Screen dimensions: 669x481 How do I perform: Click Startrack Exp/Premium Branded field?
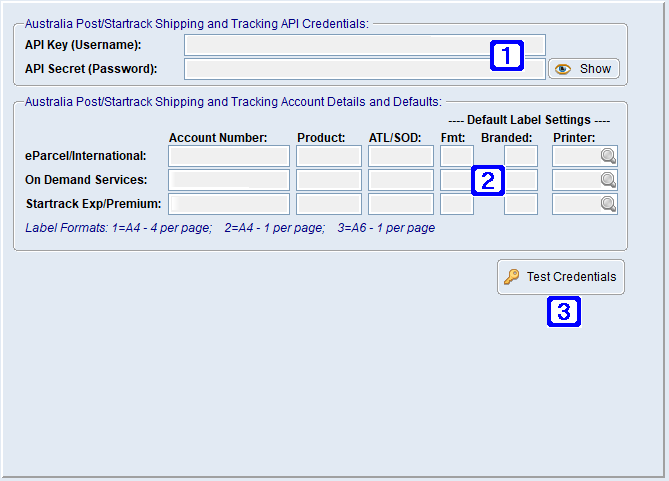point(521,204)
